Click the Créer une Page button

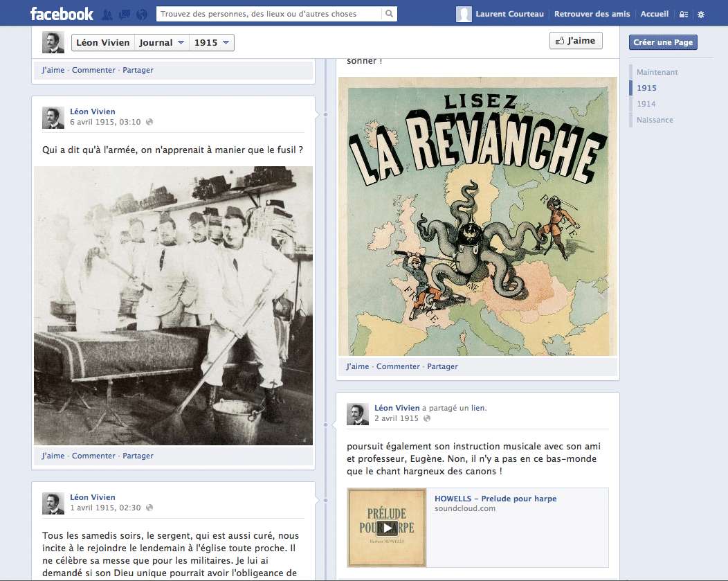coord(663,42)
